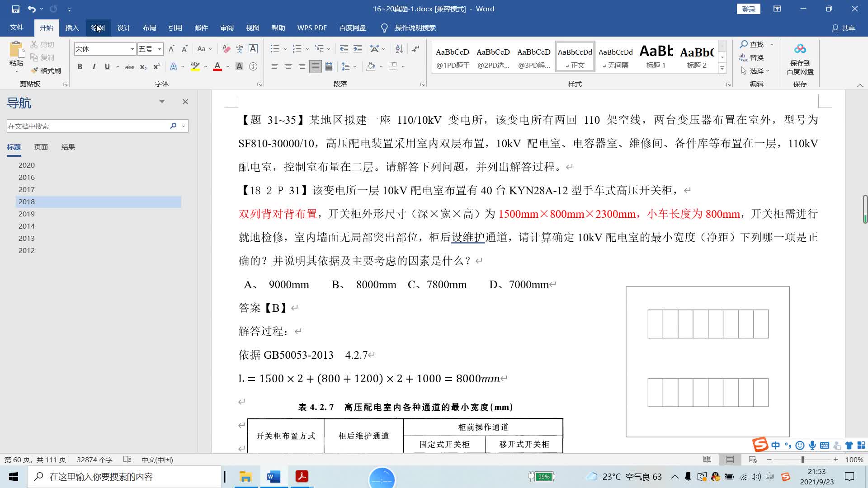Click the red font color swatch
Viewport: 868px width, 488px height.
(217, 67)
